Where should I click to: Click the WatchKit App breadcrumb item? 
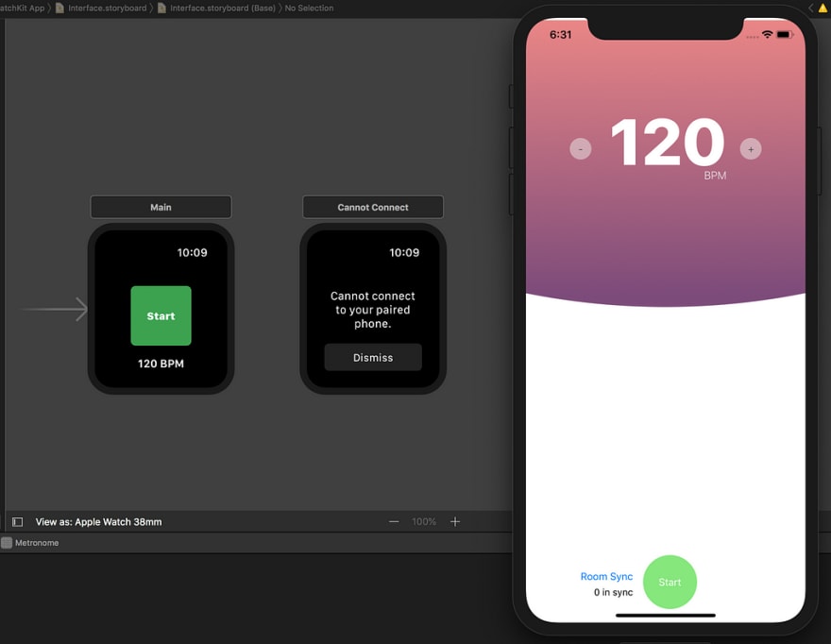pos(23,8)
